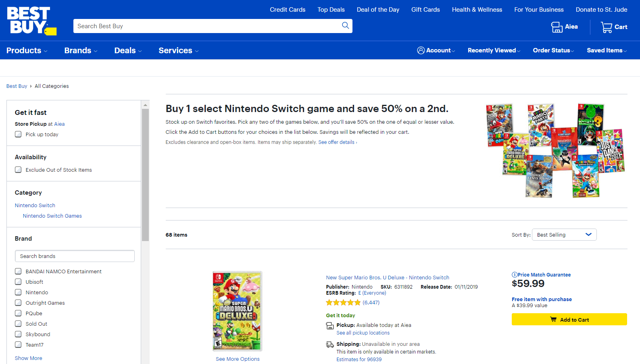Click the shipping truck icon

330,344
